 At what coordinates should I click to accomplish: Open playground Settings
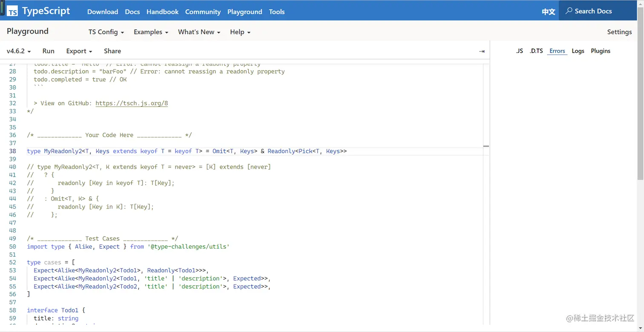(619, 32)
